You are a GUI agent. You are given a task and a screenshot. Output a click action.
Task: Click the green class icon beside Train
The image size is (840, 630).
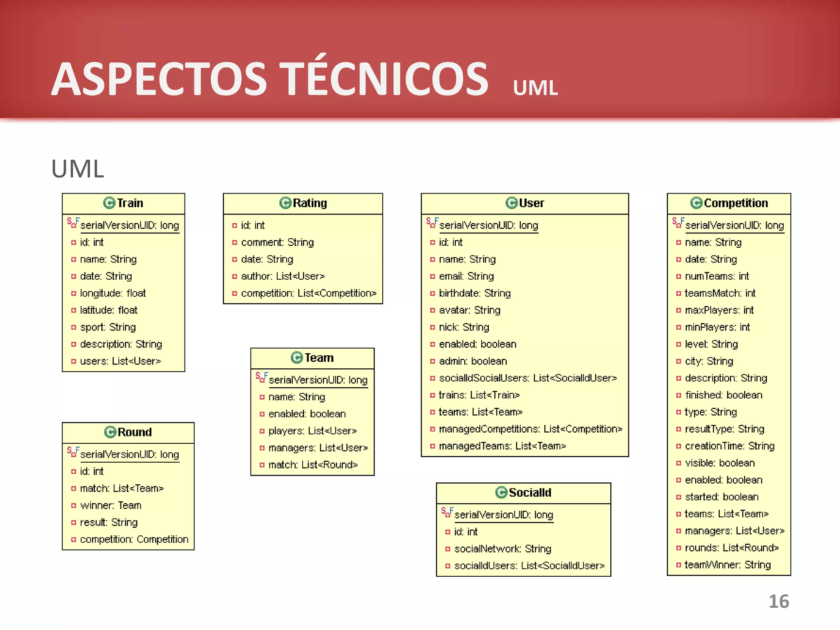pos(109,203)
